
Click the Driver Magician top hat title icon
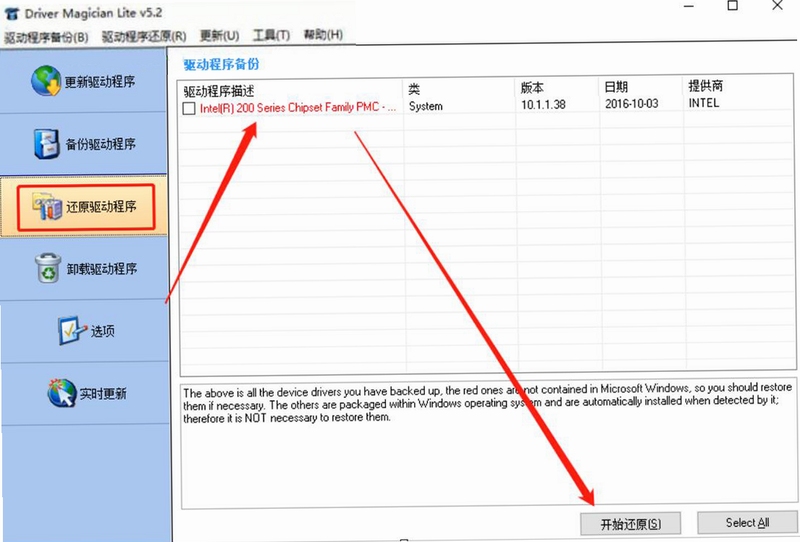[12, 14]
